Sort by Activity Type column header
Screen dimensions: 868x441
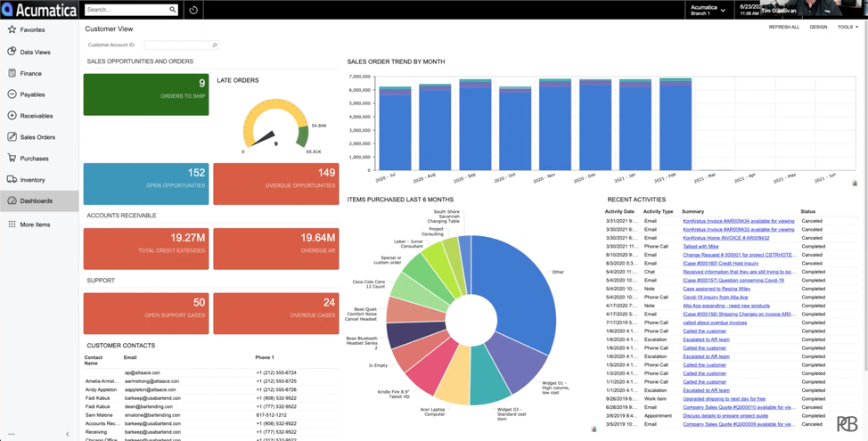(658, 211)
